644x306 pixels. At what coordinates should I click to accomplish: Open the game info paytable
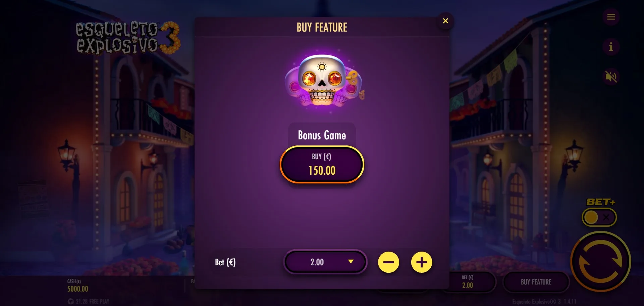611,47
